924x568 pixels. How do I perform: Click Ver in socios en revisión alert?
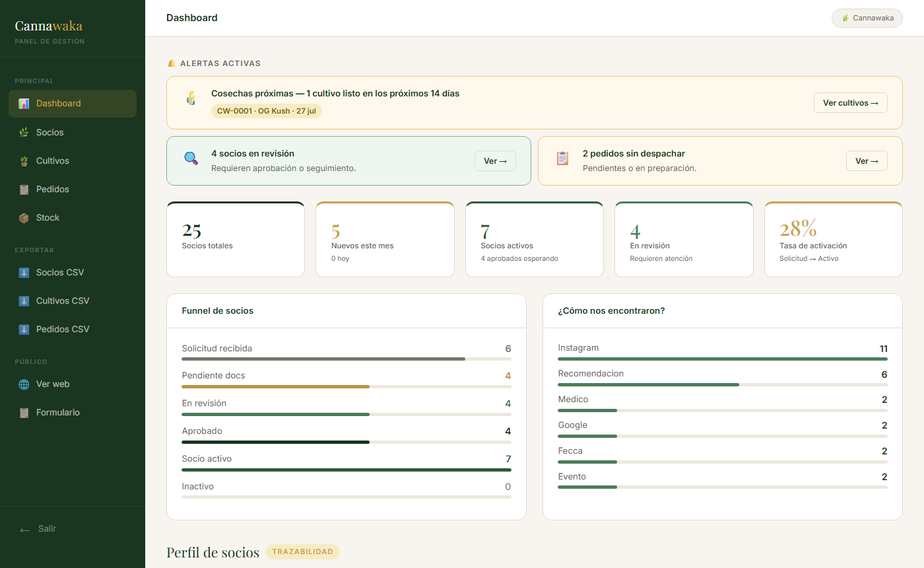495,161
